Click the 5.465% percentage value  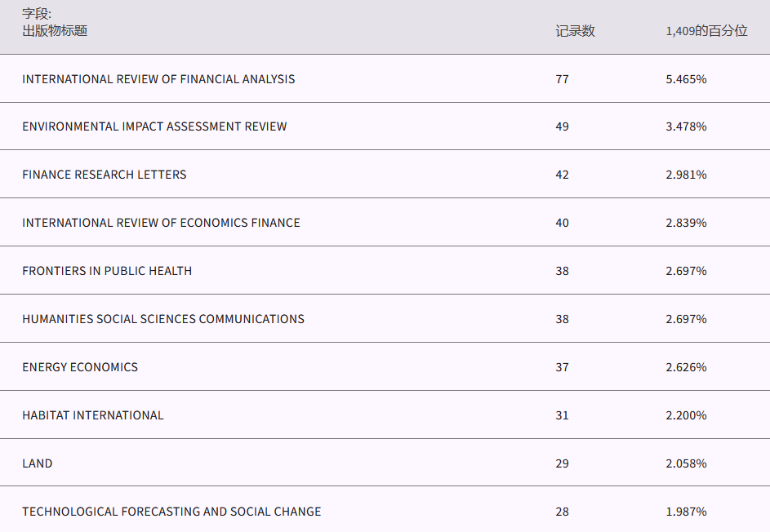(686, 79)
